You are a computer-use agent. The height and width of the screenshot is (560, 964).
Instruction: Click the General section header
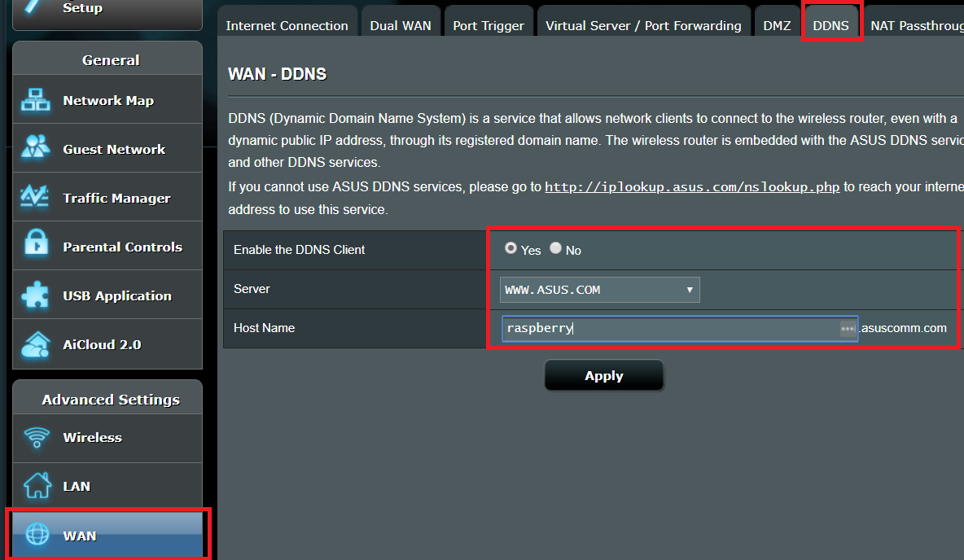click(111, 60)
